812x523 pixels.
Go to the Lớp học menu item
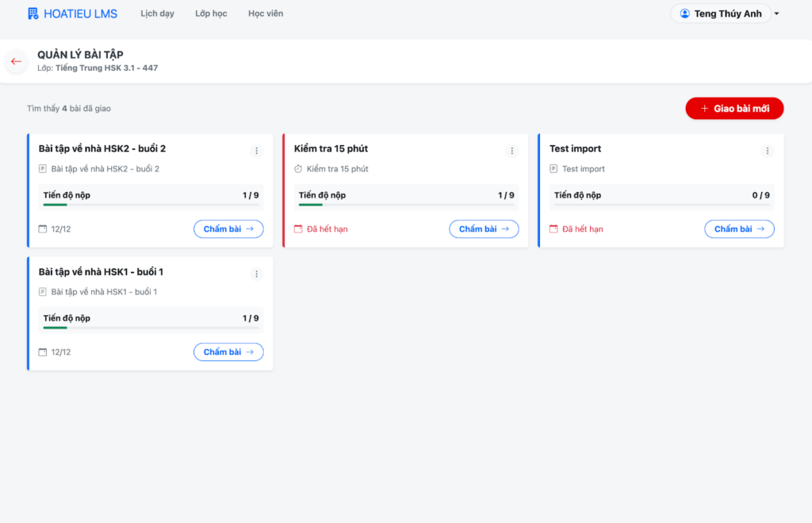click(211, 13)
